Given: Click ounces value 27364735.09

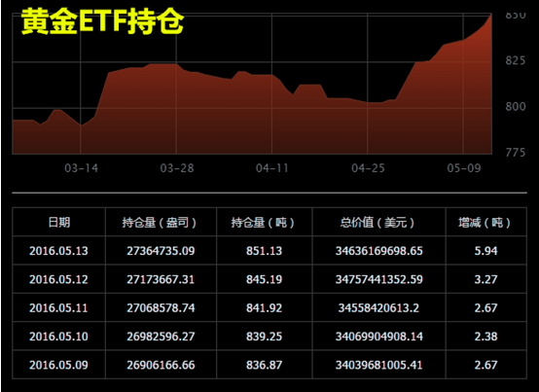Looking at the screenshot, I should [x=161, y=251].
